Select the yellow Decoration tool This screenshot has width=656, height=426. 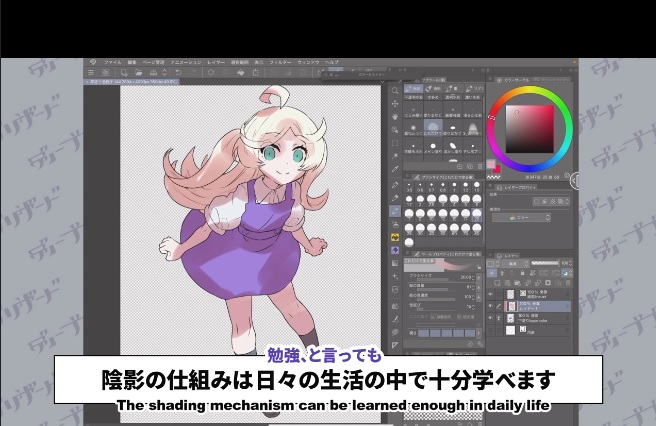(395, 237)
